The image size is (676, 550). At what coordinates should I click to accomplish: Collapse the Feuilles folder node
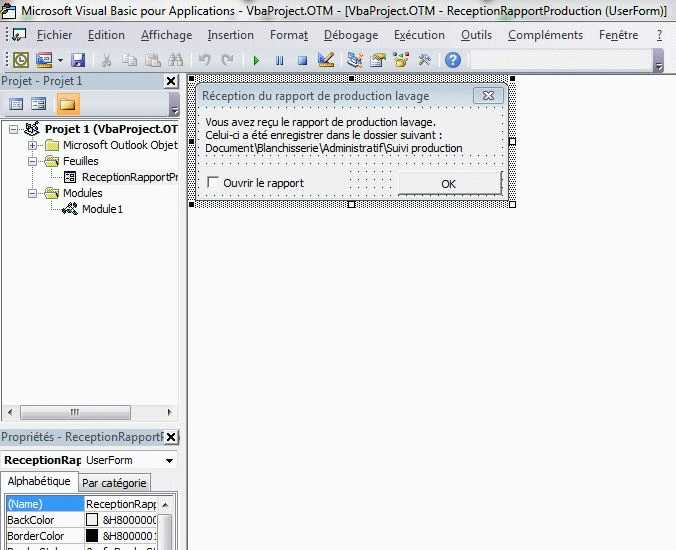(32, 161)
